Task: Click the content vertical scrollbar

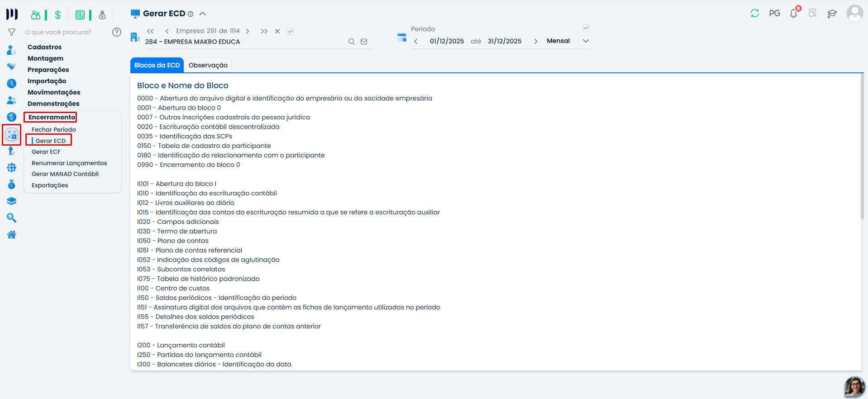Action: coord(862,147)
